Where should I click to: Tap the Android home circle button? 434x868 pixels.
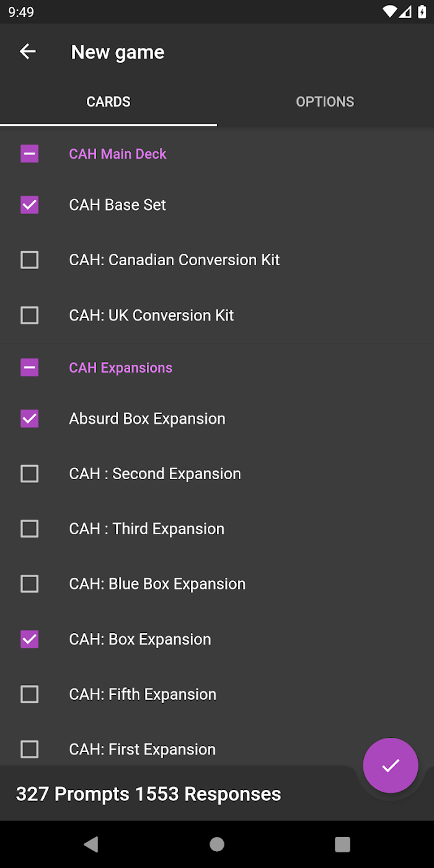[x=217, y=844]
